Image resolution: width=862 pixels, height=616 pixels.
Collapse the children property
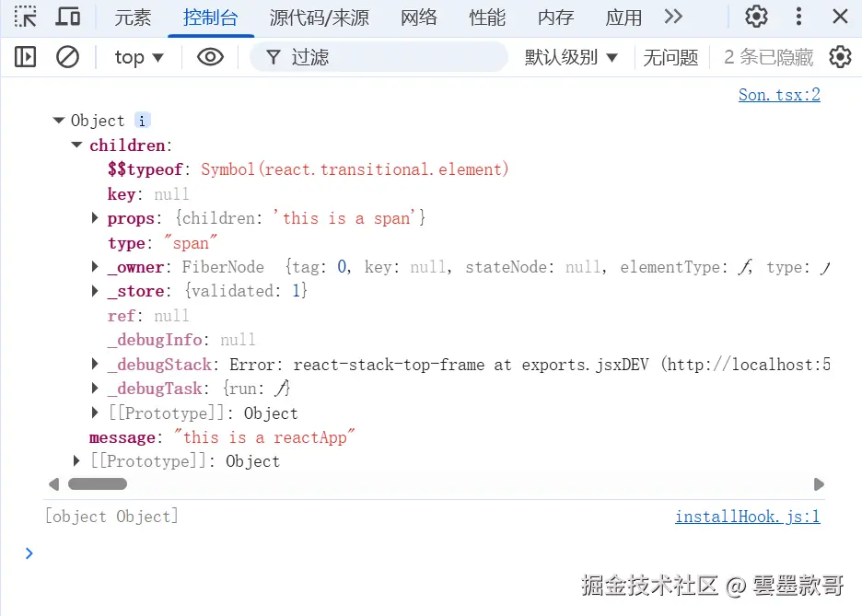(76, 145)
